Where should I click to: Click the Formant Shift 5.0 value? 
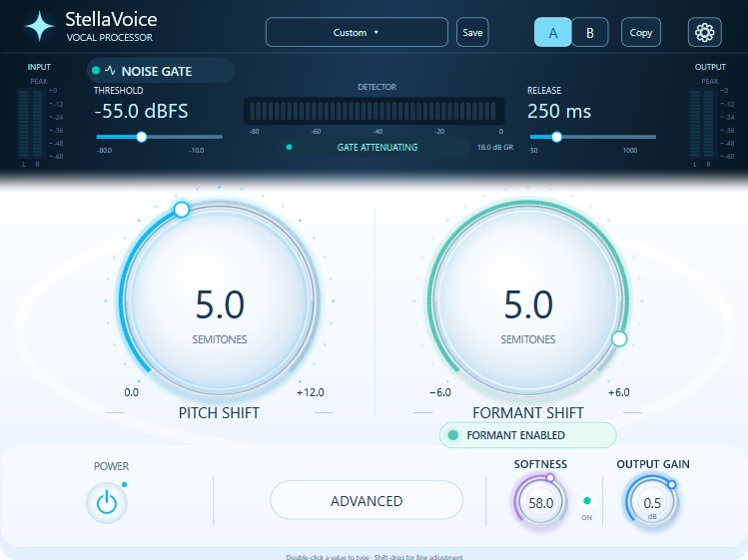click(x=528, y=304)
